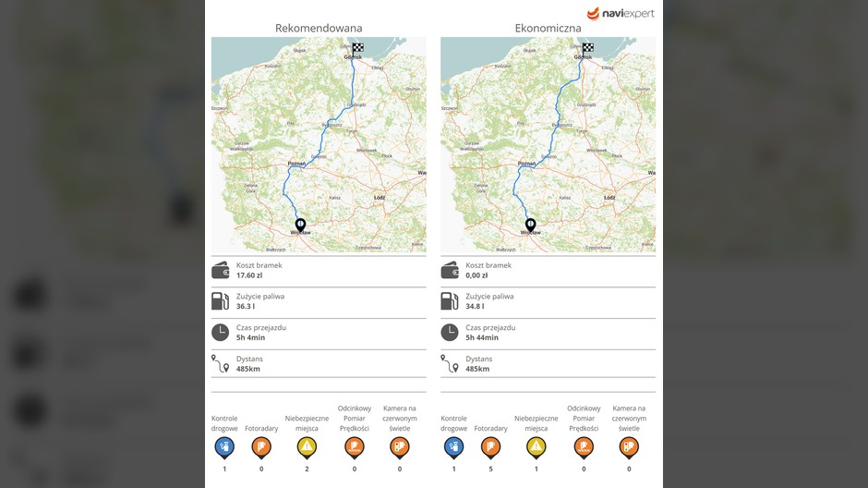Select the Rekomendowana route heading

coord(319,28)
